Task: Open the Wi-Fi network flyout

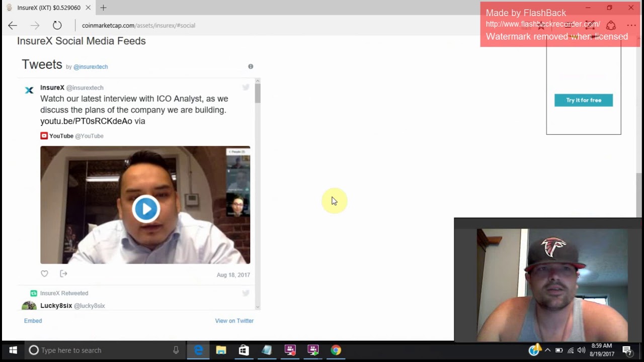Action: (571, 350)
